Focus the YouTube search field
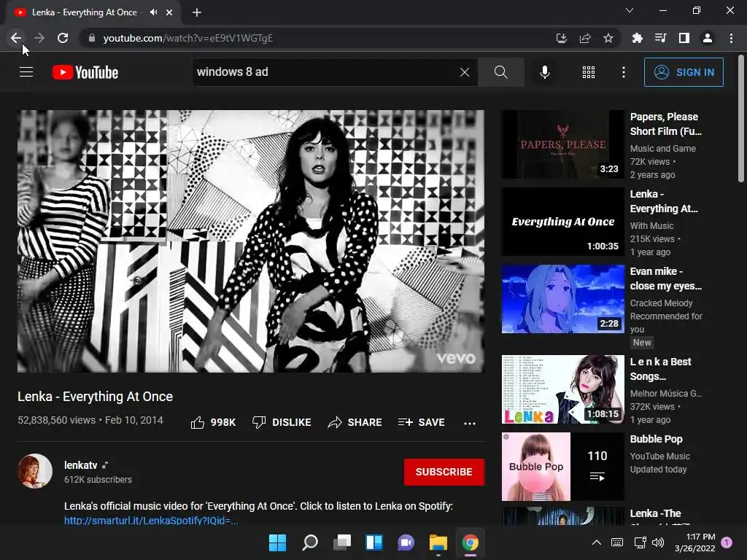Screen dimensions: 747x560 [324, 72]
